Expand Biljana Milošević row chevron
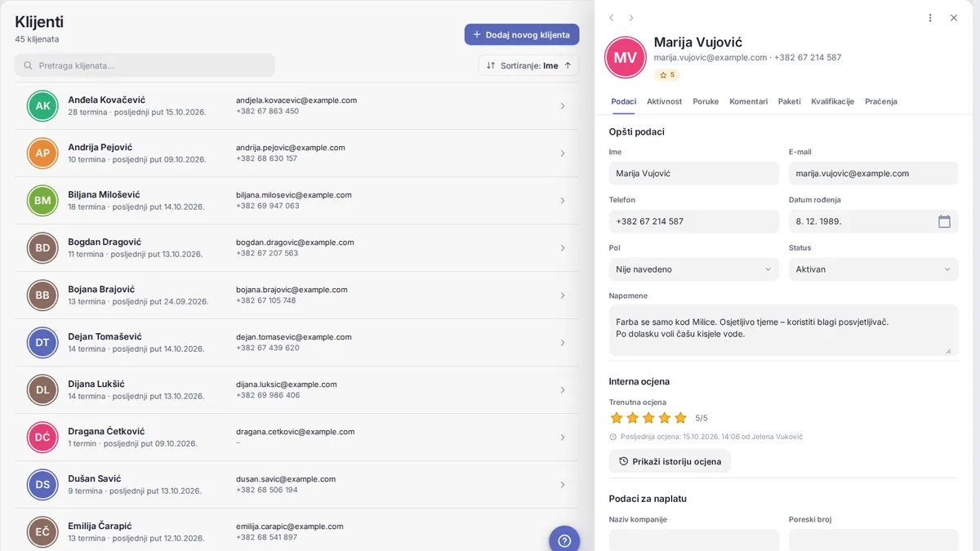This screenshot has width=980, height=551. click(x=563, y=201)
